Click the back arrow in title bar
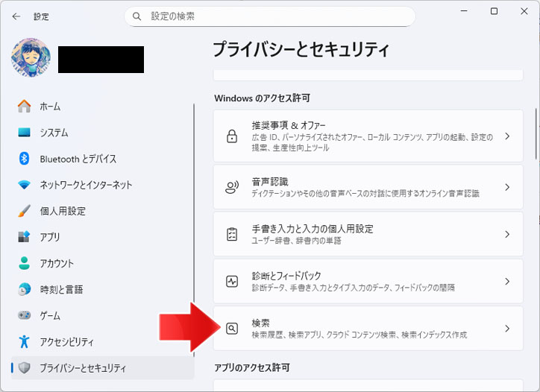 (x=16, y=16)
